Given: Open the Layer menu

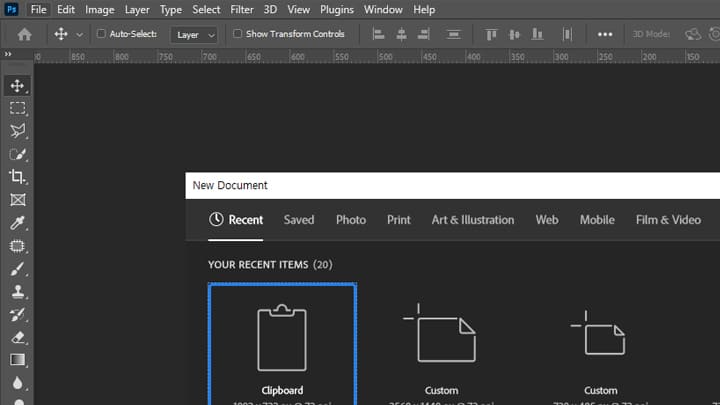Looking at the screenshot, I should tap(137, 10).
